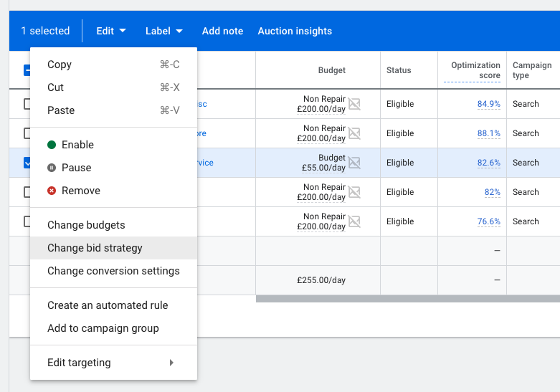Click the green Enable status icon
This screenshot has width=560, height=392.
(x=52, y=145)
